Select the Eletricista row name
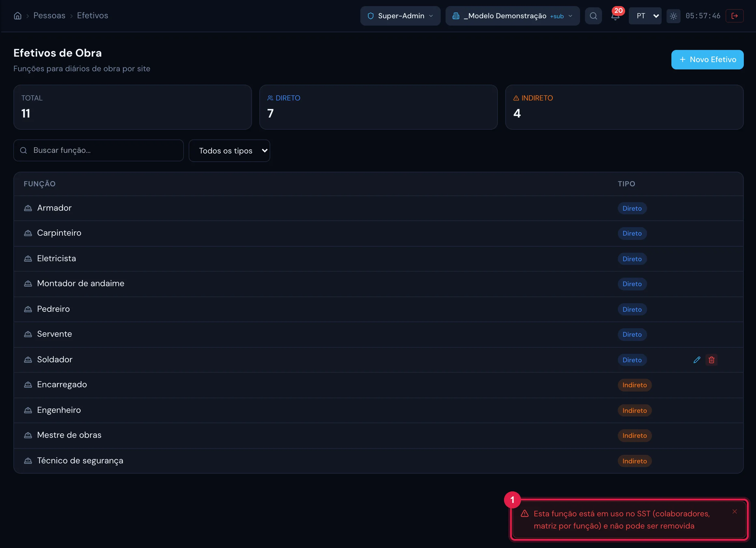Image resolution: width=756 pixels, height=548 pixels. tap(56, 258)
